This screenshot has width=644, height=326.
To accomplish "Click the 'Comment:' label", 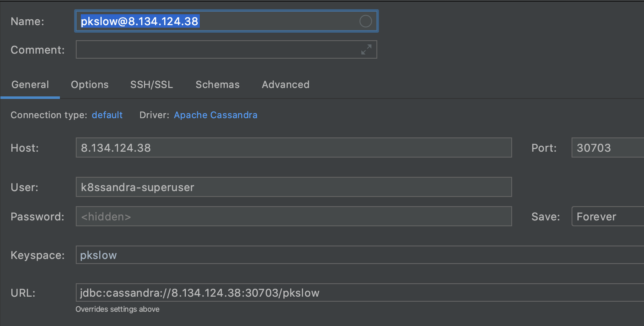I will pyautogui.click(x=38, y=49).
